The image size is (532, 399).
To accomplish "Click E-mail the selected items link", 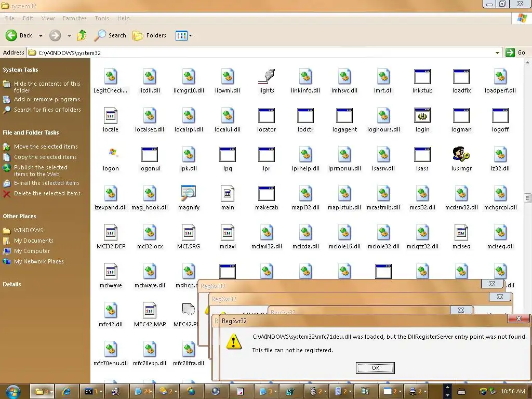I will (x=46, y=183).
